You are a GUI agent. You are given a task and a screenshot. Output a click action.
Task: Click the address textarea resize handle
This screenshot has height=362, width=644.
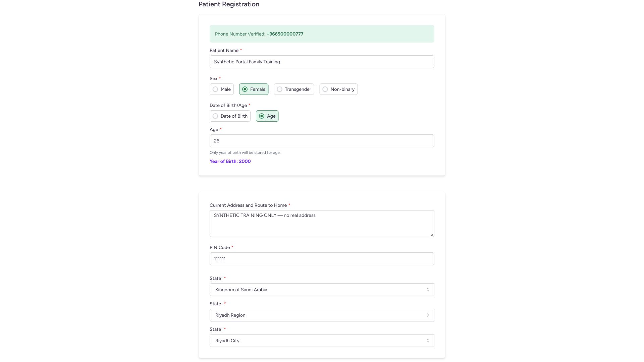[432, 235]
